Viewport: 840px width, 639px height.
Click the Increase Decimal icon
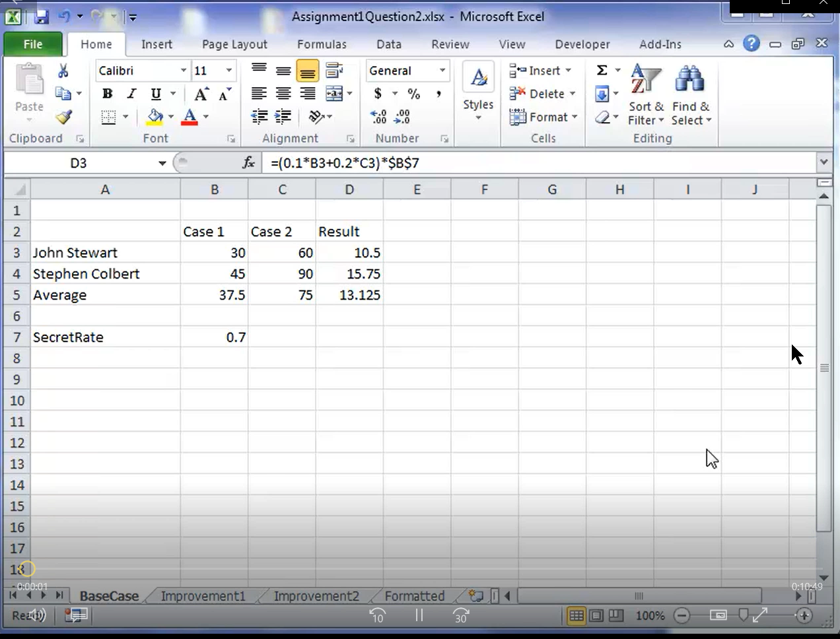click(379, 117)
